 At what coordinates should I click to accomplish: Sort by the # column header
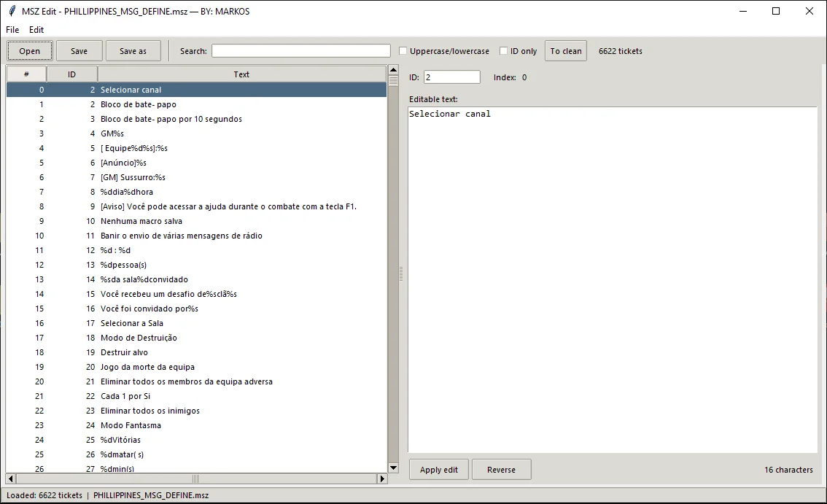pyautogui.click(x=26, y=74)
